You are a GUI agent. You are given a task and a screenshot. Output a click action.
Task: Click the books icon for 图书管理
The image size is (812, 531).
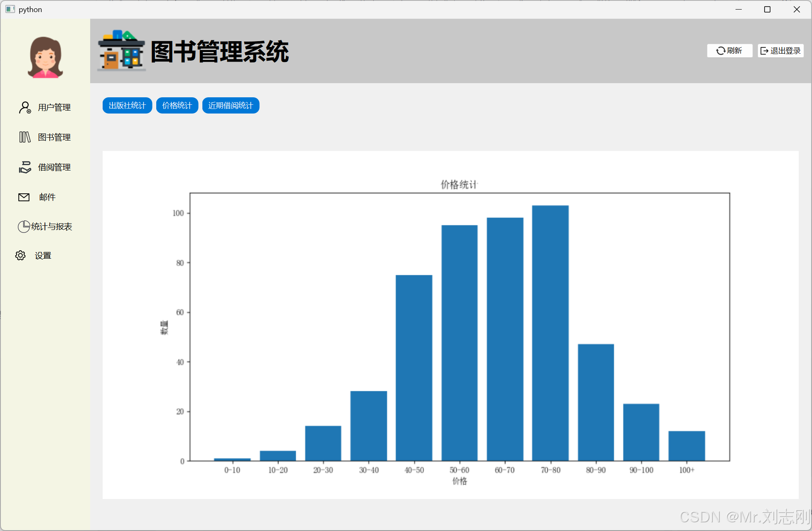point(25,137)
